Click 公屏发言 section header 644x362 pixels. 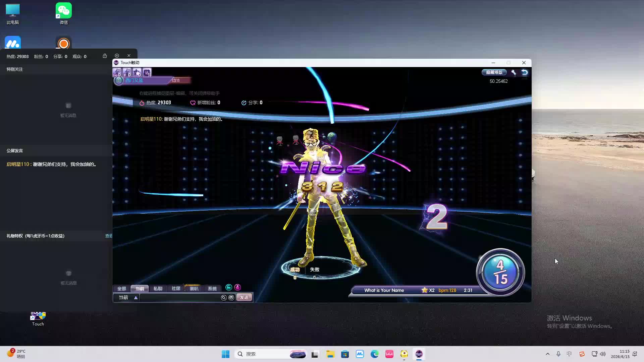point(15,151)
